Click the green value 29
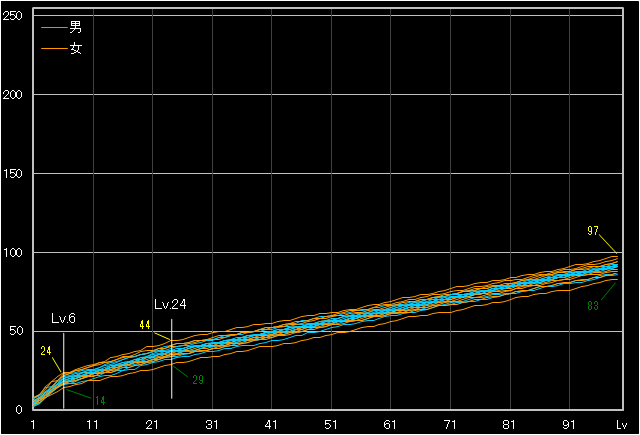This screenshot has height=435, width=640. [x=198, y=380]
